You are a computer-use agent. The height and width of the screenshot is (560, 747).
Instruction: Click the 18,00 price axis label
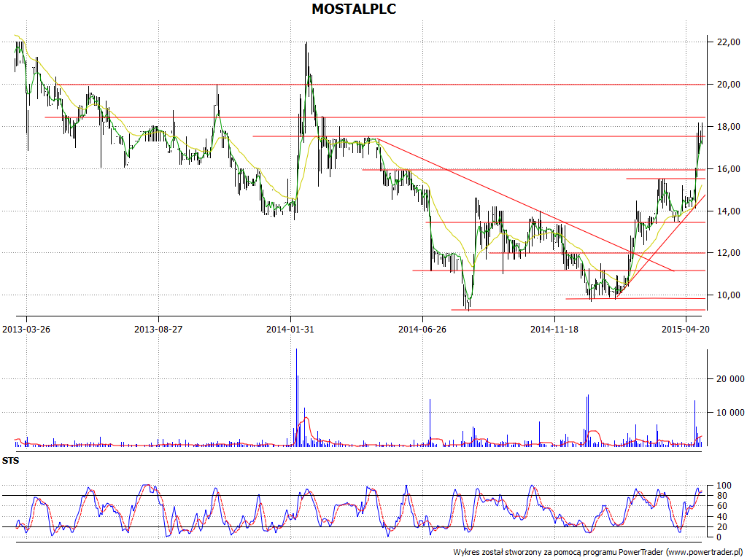729,127
